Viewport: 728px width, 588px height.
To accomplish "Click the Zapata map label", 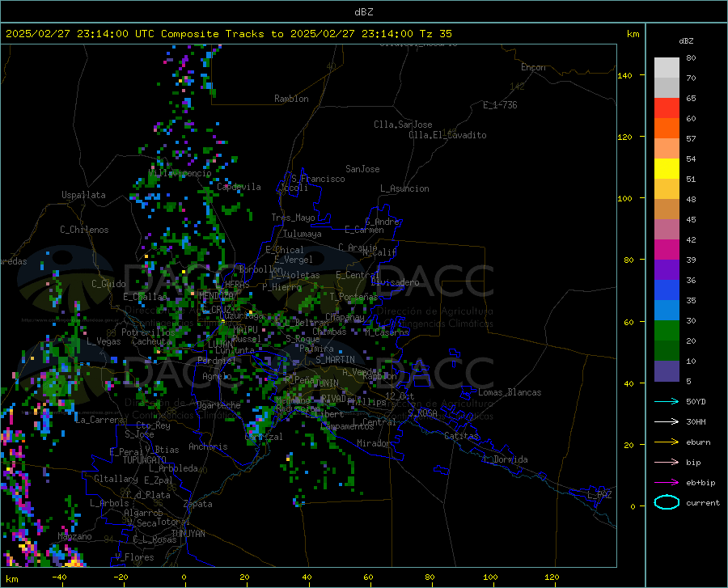I will (x=198, y=504).
